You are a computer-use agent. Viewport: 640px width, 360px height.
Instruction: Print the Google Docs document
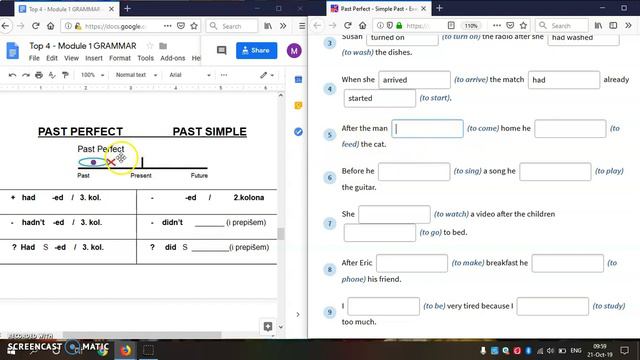point(39,75)
